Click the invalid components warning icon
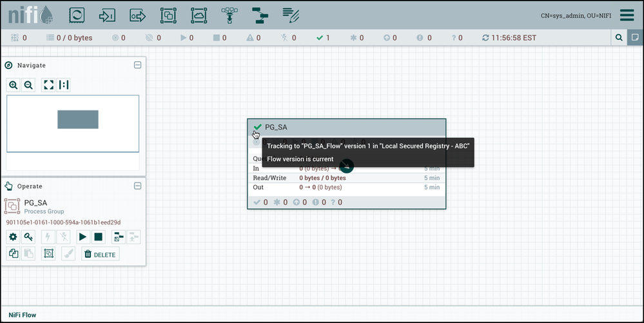 pyautogui.click(x=249, y=38)
